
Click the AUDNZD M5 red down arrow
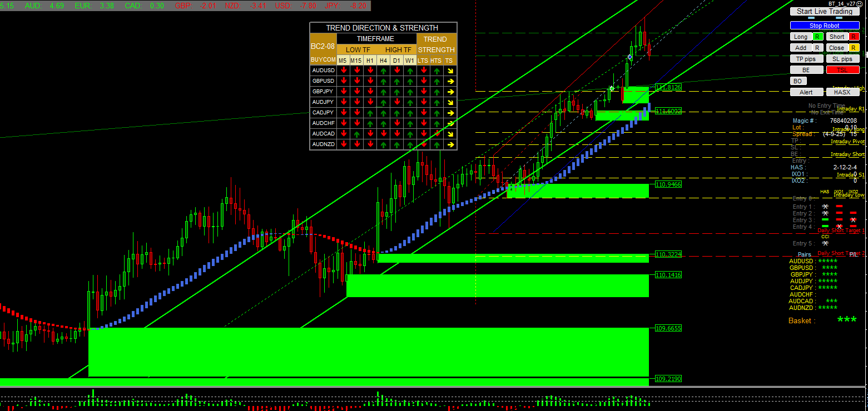click(x=343, y=144)
